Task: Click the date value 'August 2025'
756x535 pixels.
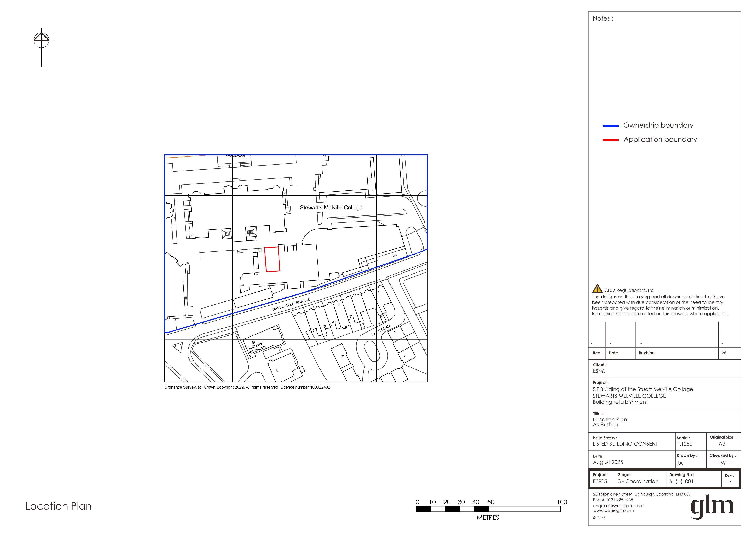Action: pos(608,462)
